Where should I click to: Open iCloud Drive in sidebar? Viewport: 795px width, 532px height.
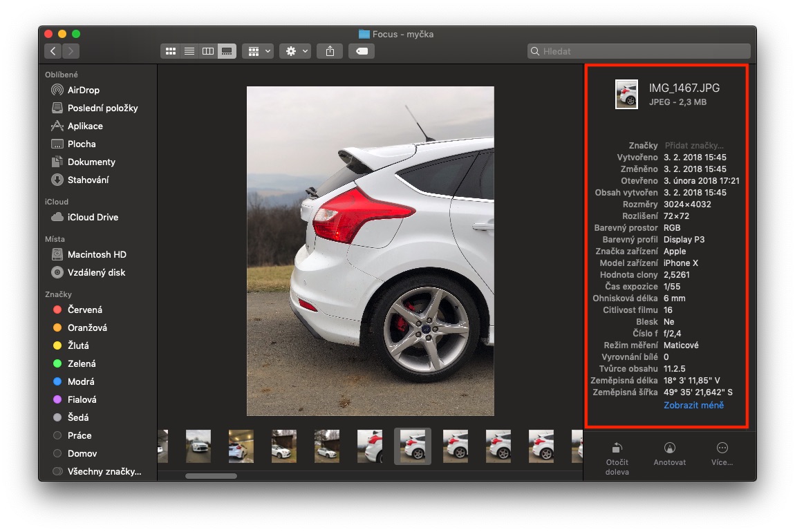pos(92,217)
